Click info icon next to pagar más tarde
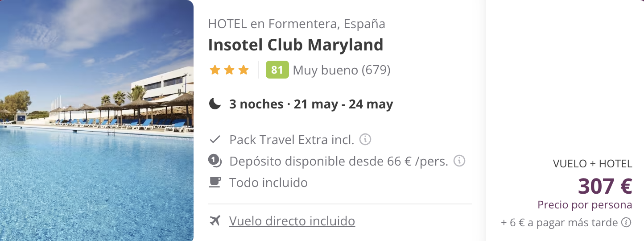Image resolution: width=644 pixels, height=241 pixels. pyautogui.click(x=627, y=222)
